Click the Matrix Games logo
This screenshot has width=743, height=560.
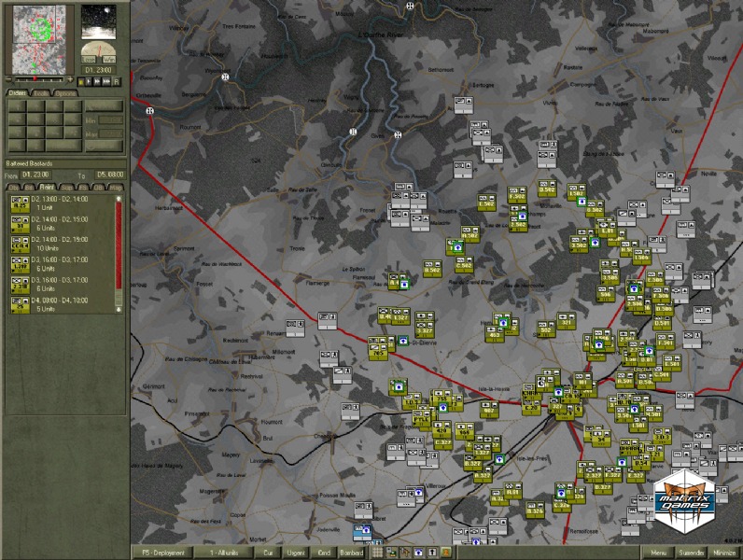(686, 495)
